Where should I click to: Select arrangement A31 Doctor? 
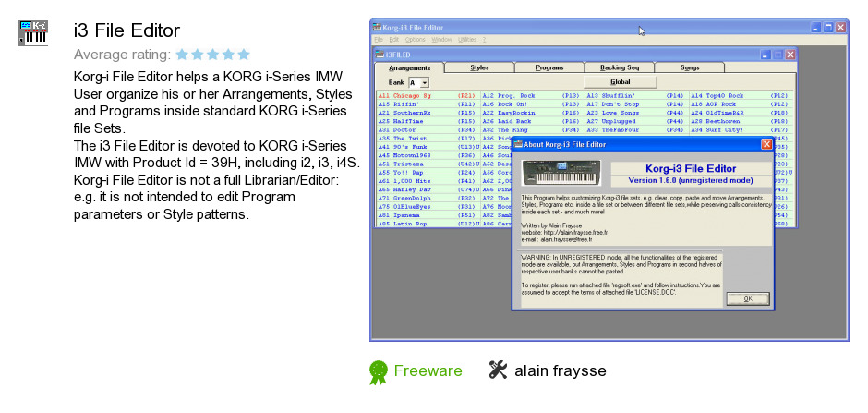click(x=428, y=130)
